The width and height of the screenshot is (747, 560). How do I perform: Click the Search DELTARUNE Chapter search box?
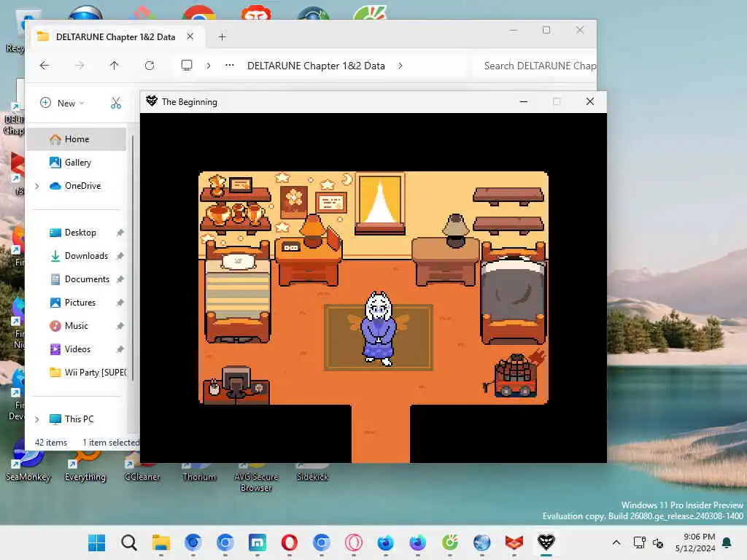533,66
